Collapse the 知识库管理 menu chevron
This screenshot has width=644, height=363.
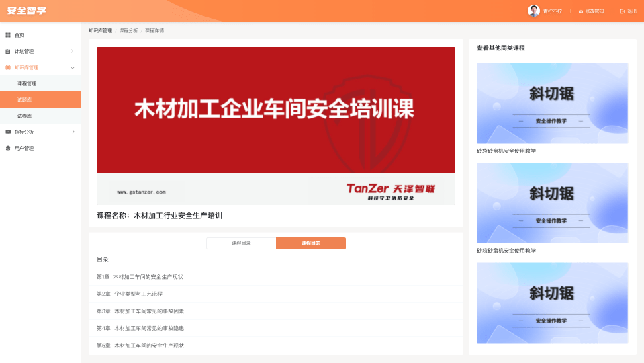pyautogui.click(x=73, y=67)
